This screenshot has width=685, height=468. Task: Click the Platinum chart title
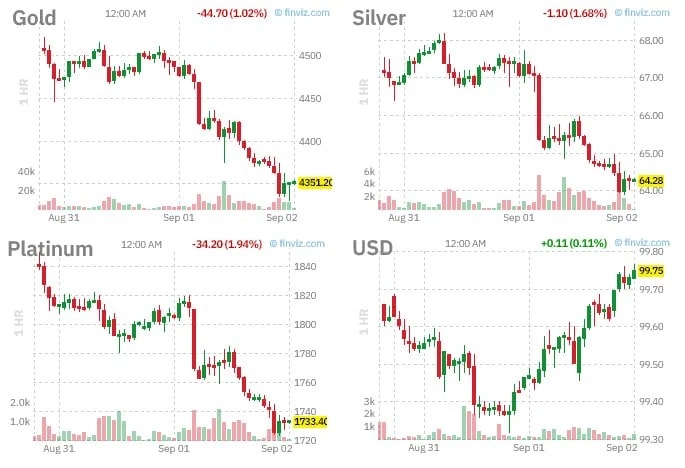coord(50,249)
